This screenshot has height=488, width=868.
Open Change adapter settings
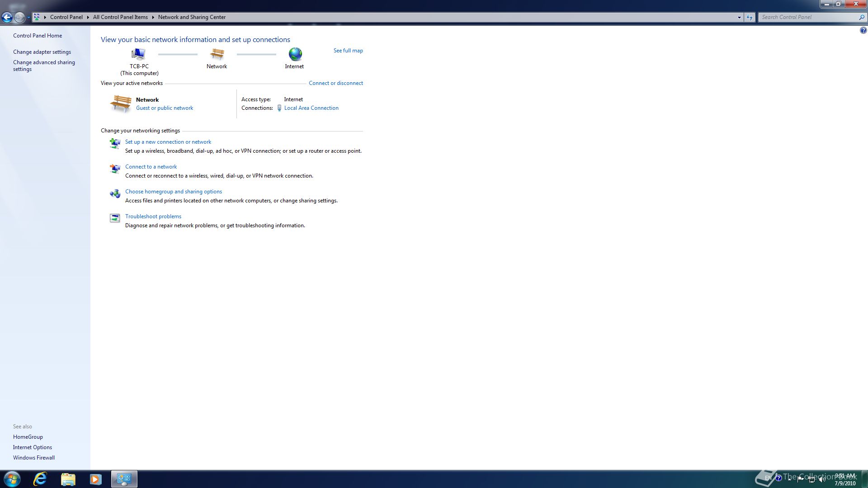click(42, 52)
